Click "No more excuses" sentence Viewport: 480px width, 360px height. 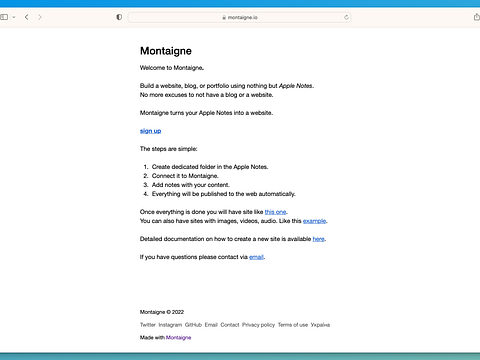206,95
